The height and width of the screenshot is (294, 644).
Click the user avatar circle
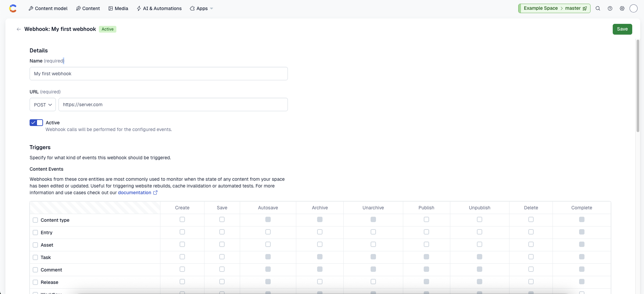tap(634, 8)
